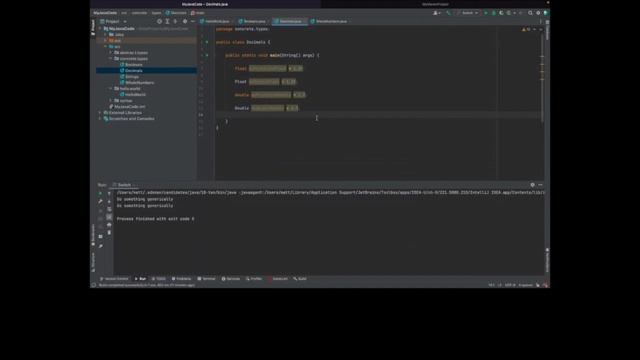This screenshot has height=360, width=640.
Task: Open the SonarLint tool window button
Action: [278, 279]
